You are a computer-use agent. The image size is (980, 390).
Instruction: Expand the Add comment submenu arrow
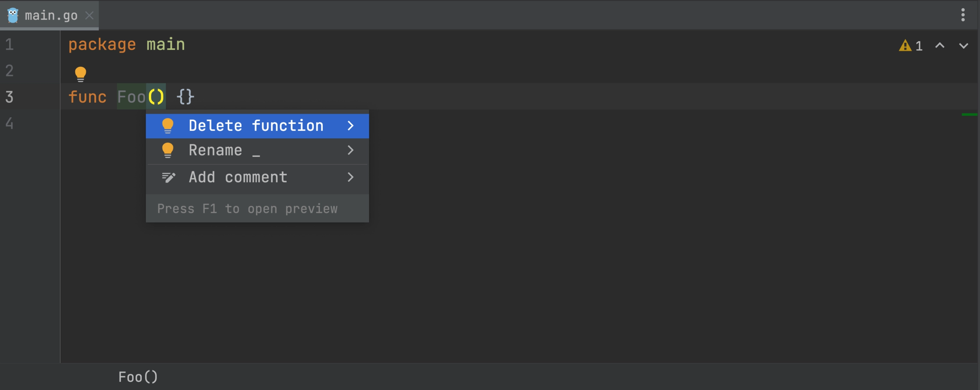tap(350, 177)
